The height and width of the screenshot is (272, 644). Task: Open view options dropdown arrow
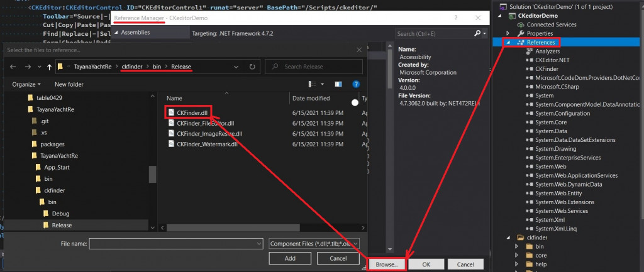coord(323,84)
